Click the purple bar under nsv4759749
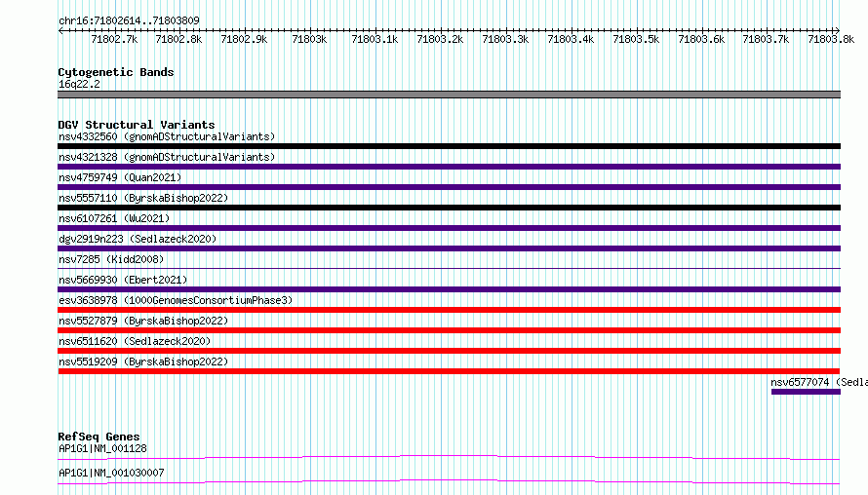Viewport: 868px width, 495px height. click(x=449, y=187)
